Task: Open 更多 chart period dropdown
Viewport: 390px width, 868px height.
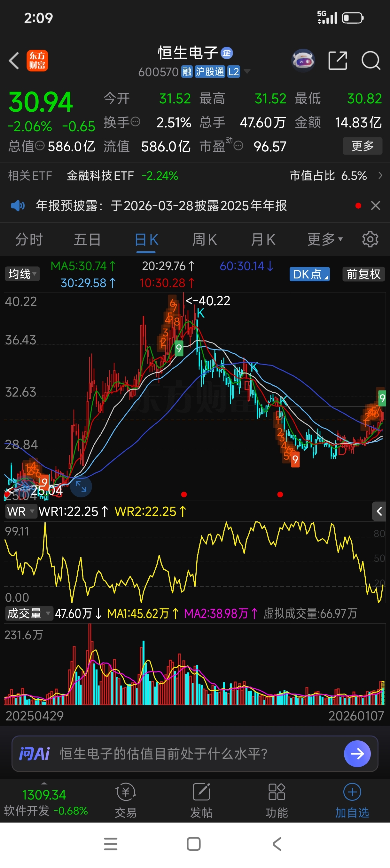Action: 325,240
